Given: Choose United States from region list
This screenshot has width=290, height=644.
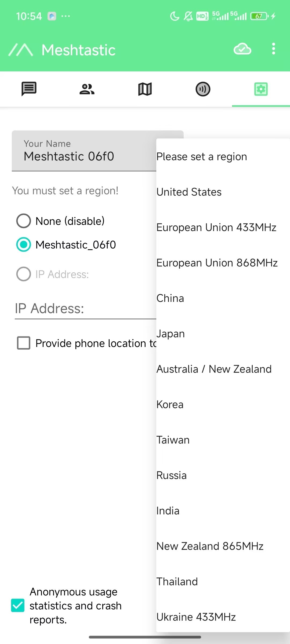Looking at the screenshot, I should click(223, 192).
